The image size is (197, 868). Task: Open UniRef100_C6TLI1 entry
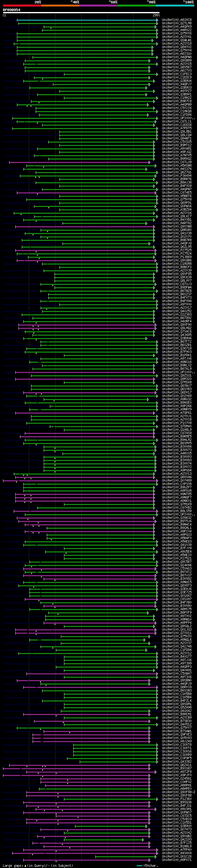pos(177,122)
